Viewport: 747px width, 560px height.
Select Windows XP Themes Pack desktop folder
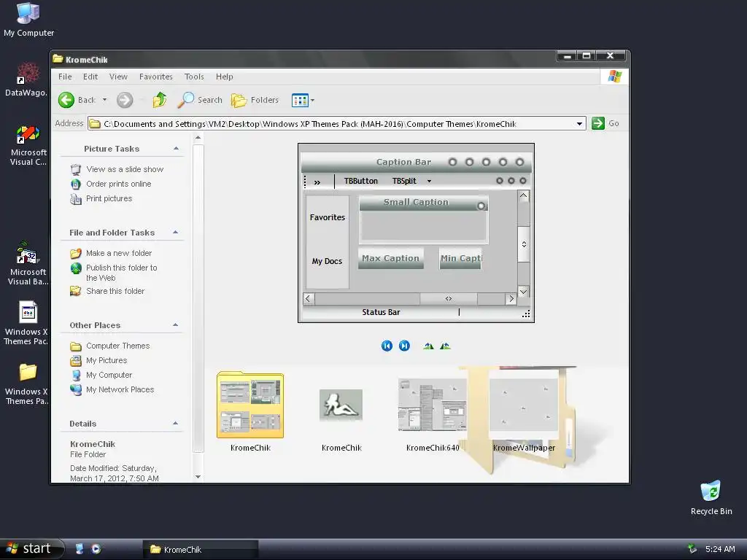coord(27,384)
